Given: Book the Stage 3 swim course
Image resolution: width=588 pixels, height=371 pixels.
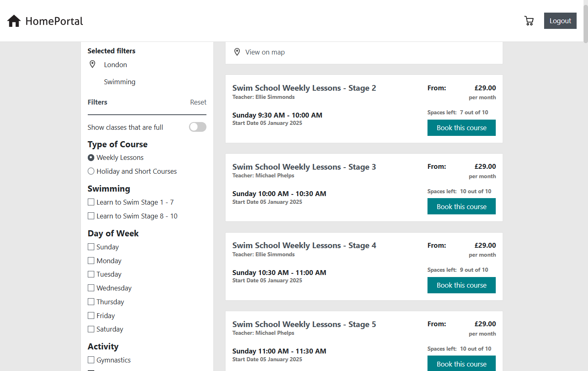Looking at the screenshot, I should click(x=462, y=207).
